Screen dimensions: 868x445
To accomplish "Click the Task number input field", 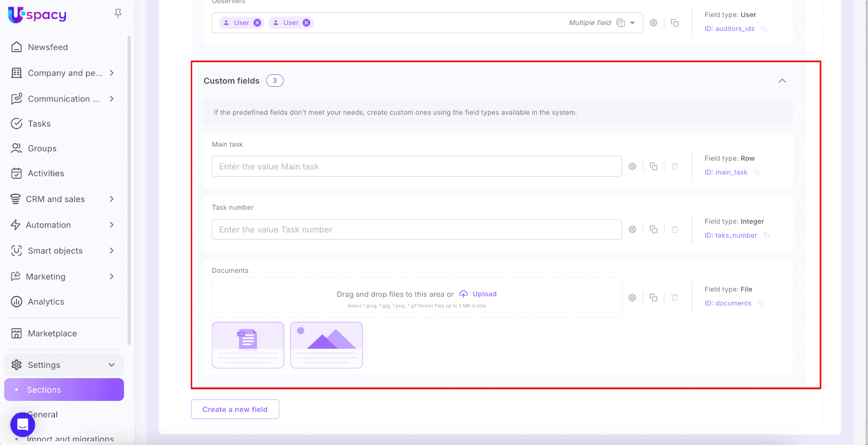I will (416, 230).
